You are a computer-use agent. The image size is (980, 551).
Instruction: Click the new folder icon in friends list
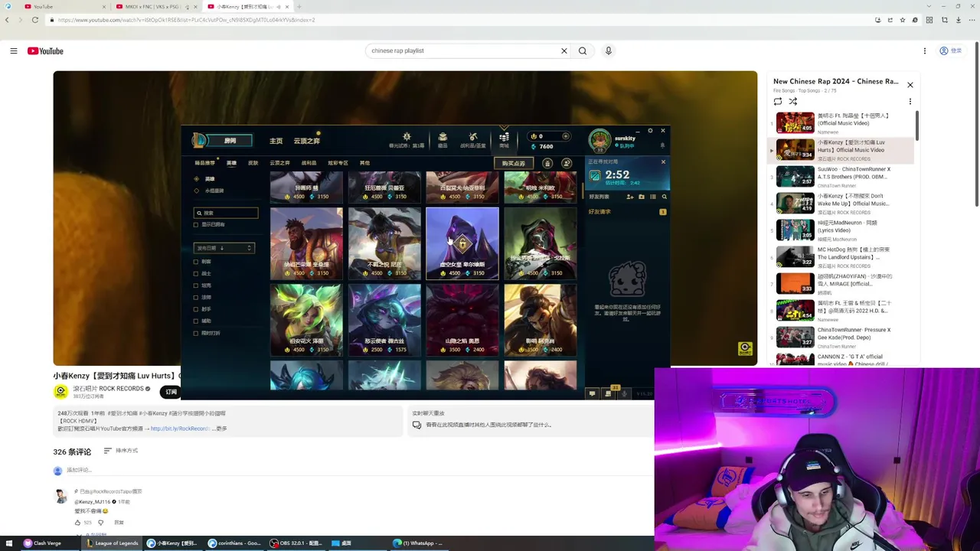point(642,197)
